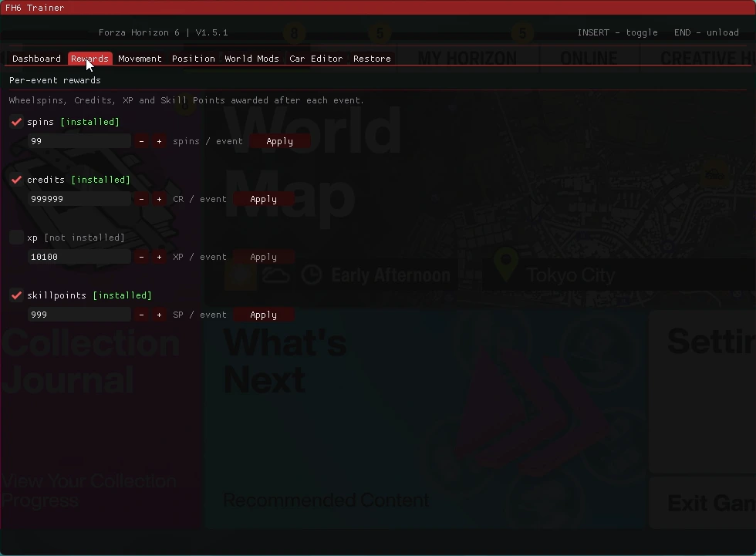Toggle the skillpoints reward checkbox
The height and width of the screenshot is (556, 756).
pyautogui.click(x=16, y=295)
